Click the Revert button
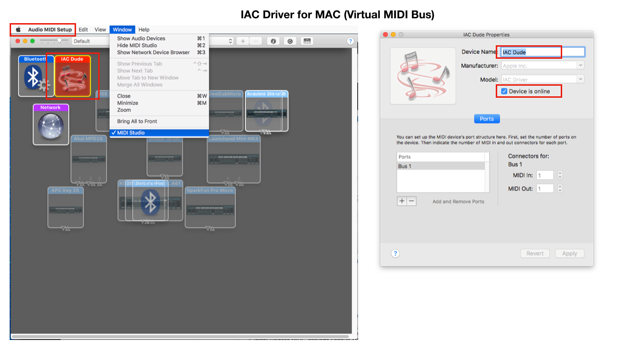The height and width of the screenshot is (352, 644). pos(535,253)
